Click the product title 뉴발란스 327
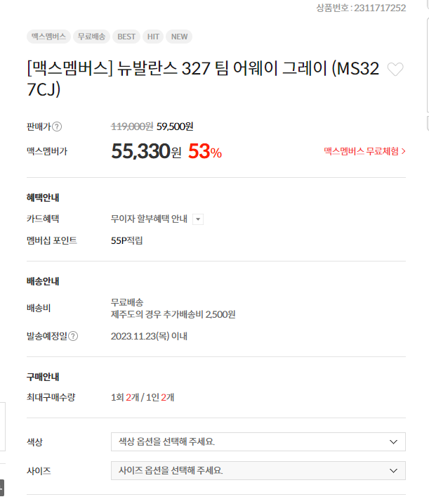429x504 pixels. pyautogui.click(x=203, y=79)
